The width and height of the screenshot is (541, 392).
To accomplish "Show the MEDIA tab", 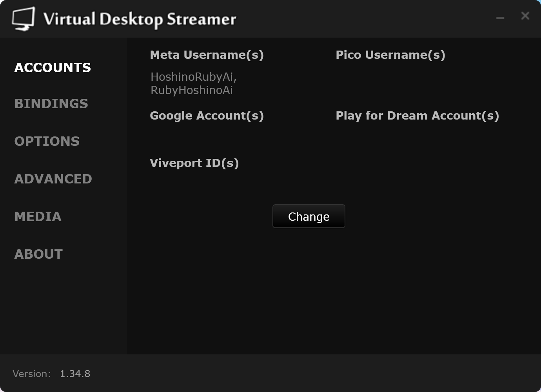I will (38, 216).
